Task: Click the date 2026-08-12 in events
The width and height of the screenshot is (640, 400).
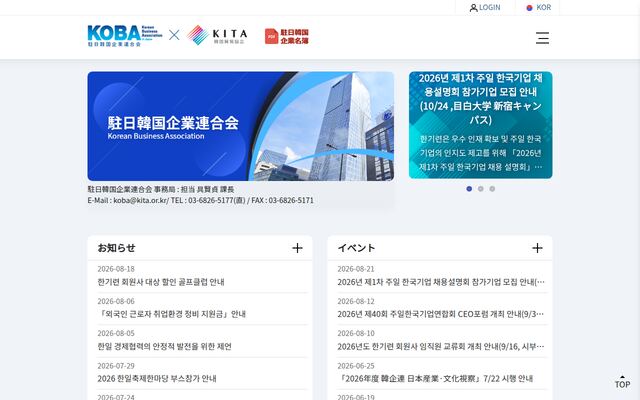Action: [x=356, y=301]
